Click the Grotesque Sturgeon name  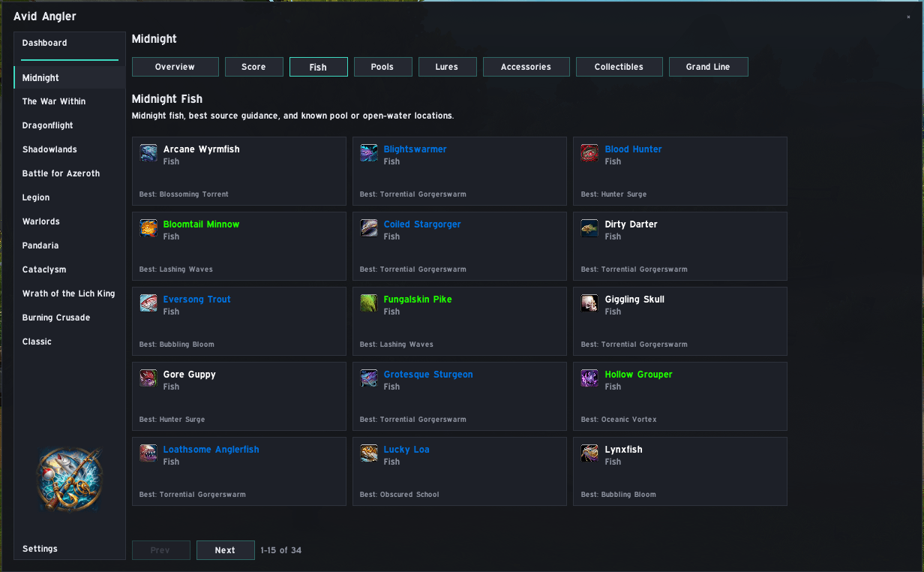click(x=428, y=375)
